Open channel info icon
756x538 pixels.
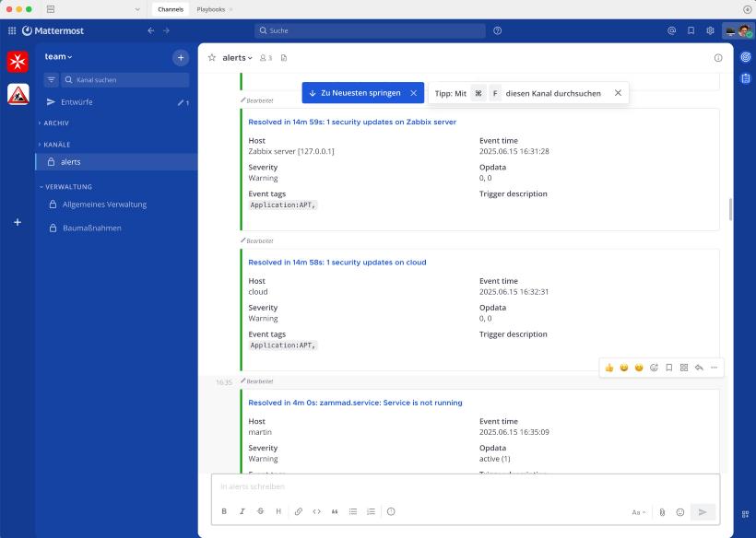pos(718,58)
